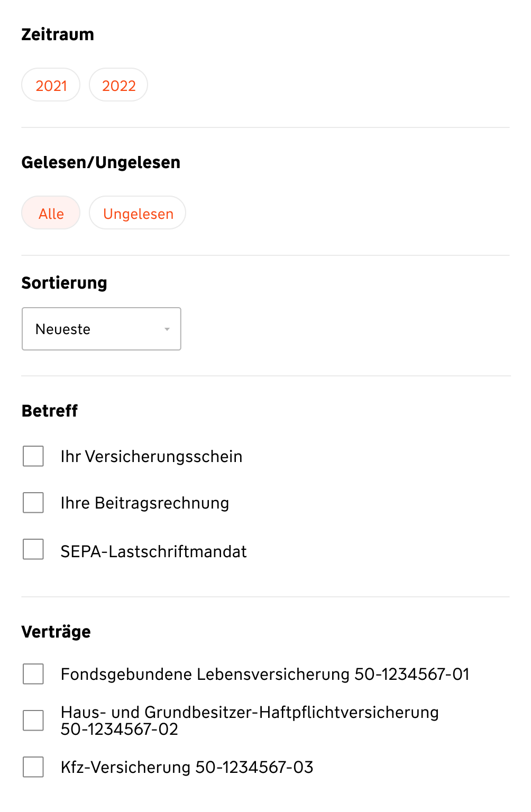This screenshot has height=812, width=531.
Task: Click the Ihr Versicherungsschein label text
Action: (x=151, y=457)
